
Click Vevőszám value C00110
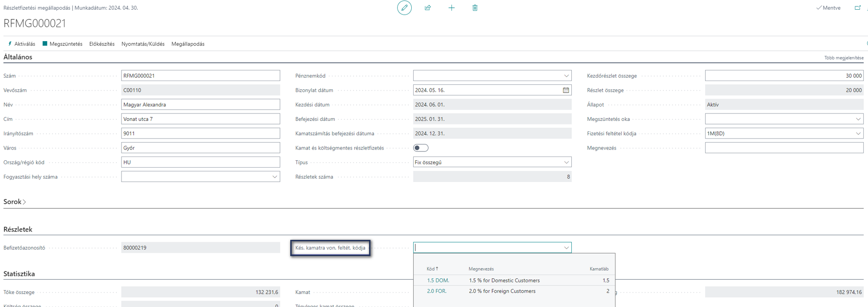pyautogui.click(x=200, y=90)
